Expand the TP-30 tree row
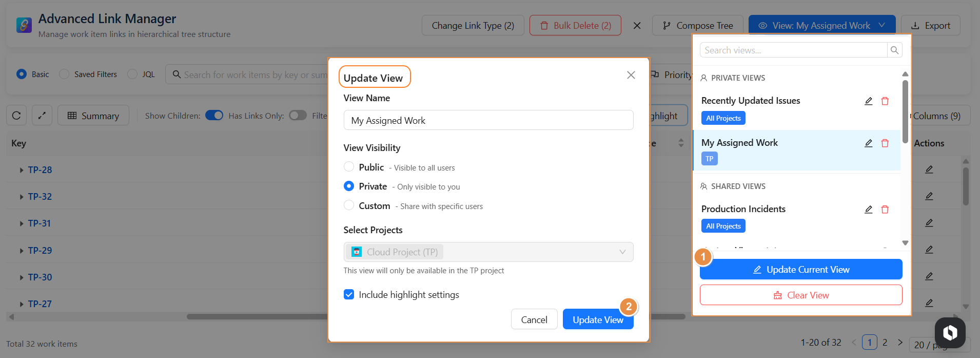Screen dimensions: 980x358 [22, 277]
